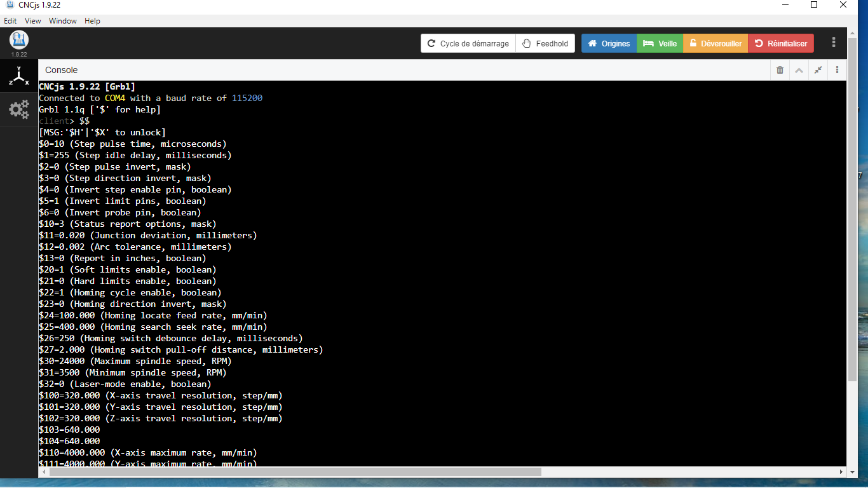Toggle Console widget fullscreen

[818, 70]
